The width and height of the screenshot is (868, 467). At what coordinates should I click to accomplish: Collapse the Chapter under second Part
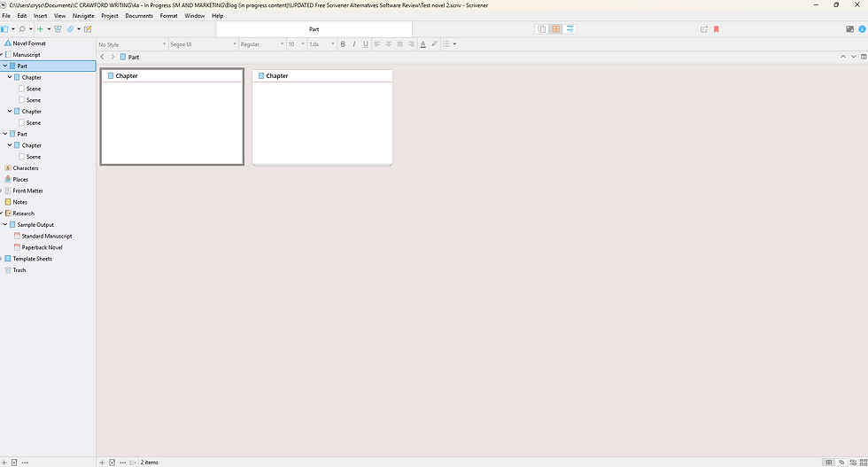pyautogui.click(x=10, y=145)
